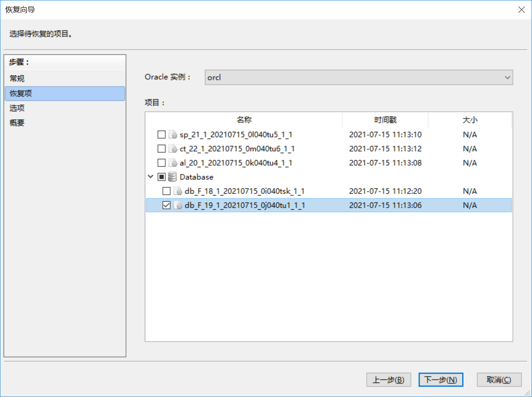Uncheck the db_F_19_1_20210715 backup checkbox

click(x=167, y=205)
